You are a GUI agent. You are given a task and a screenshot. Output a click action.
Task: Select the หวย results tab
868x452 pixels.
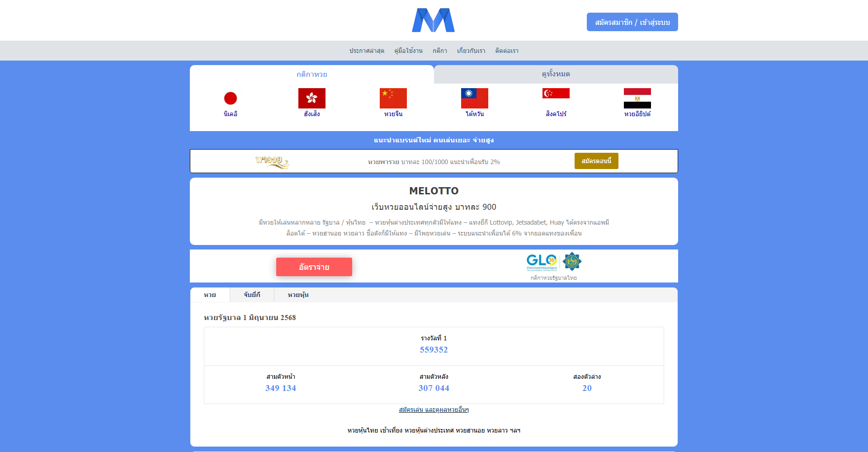[210, 295]
